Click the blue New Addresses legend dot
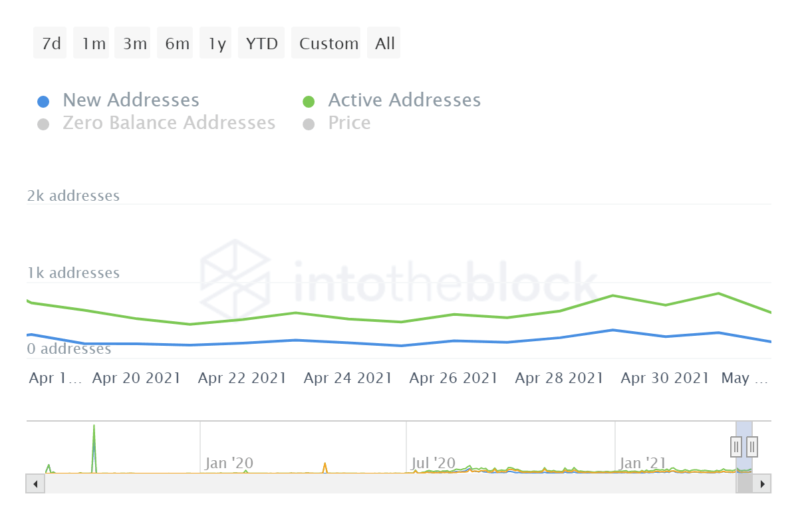The height and width of the screenshot is (532, 798). (43, 102)
